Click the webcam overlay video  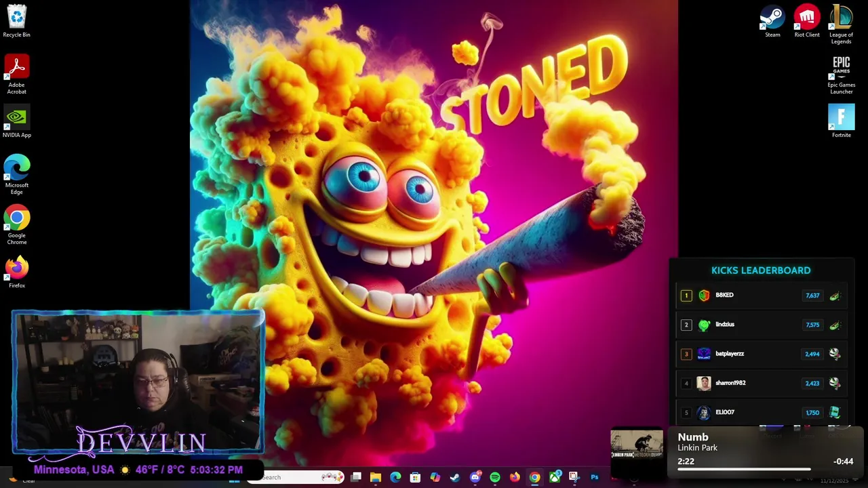pyautogui.click(x=138, y=382)
